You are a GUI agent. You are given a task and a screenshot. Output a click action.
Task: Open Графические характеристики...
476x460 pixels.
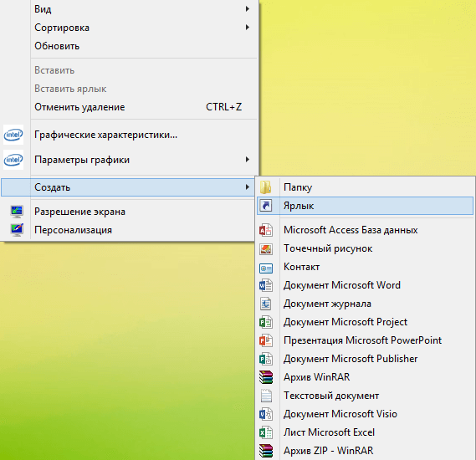[x=129, y=135]
